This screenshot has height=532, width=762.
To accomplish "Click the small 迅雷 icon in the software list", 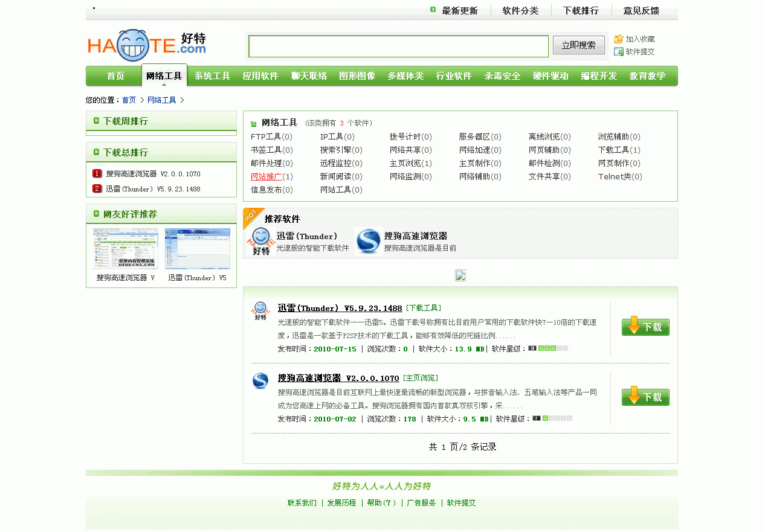I will [260, 311].
